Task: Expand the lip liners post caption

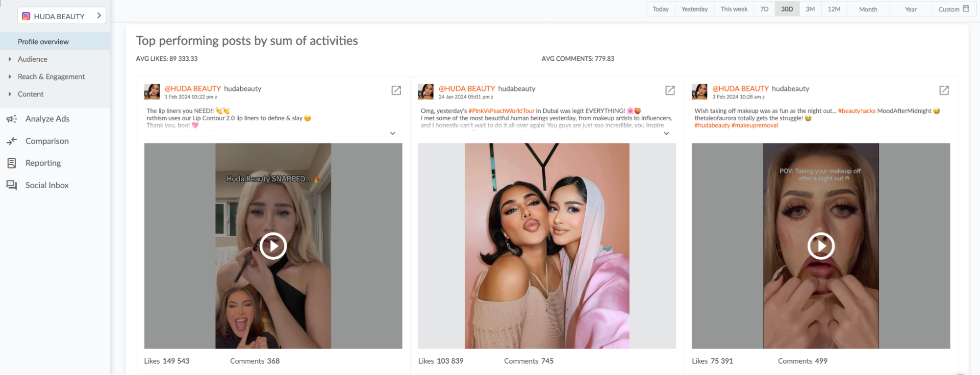Action: click(393, 133)
